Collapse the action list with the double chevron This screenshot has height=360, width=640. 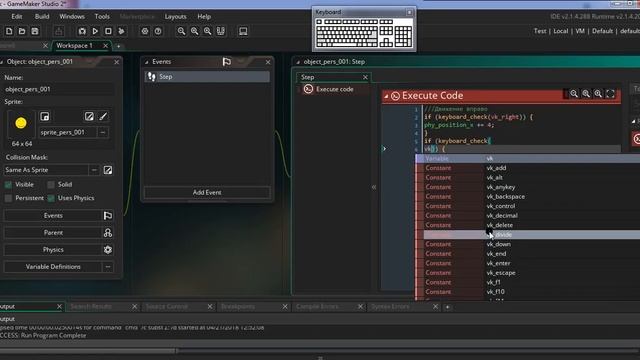pyautogui.click(x=374, y=187)
